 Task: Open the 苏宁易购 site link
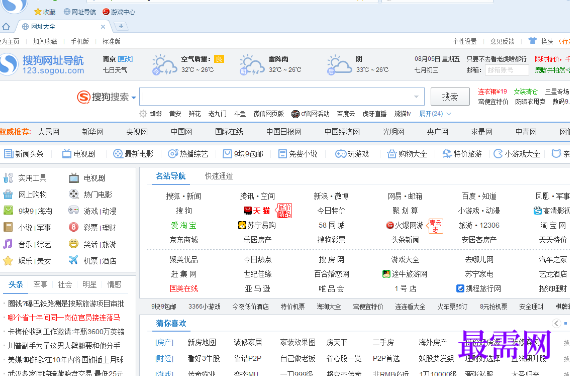pyautogui.click(x=257, y=225)
